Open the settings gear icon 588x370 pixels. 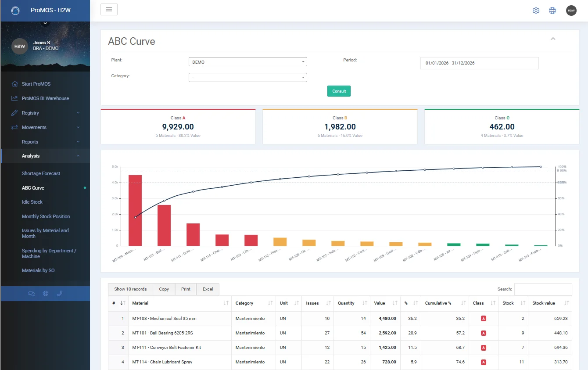point(536,11)
